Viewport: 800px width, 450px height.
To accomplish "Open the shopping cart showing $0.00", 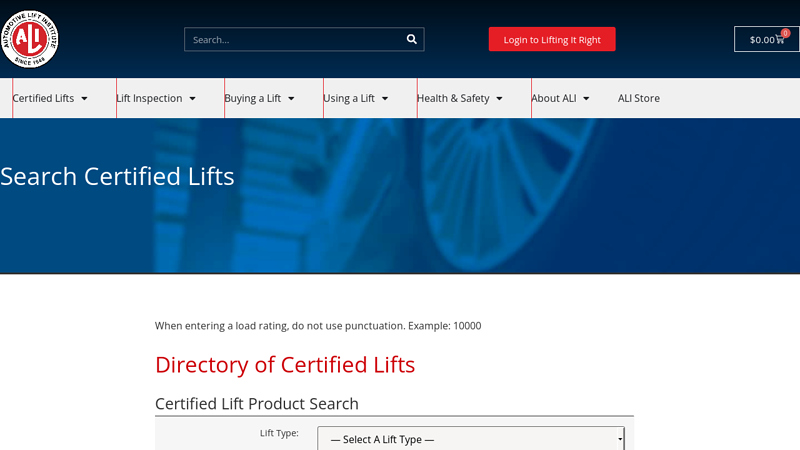I will click(766, 39).
